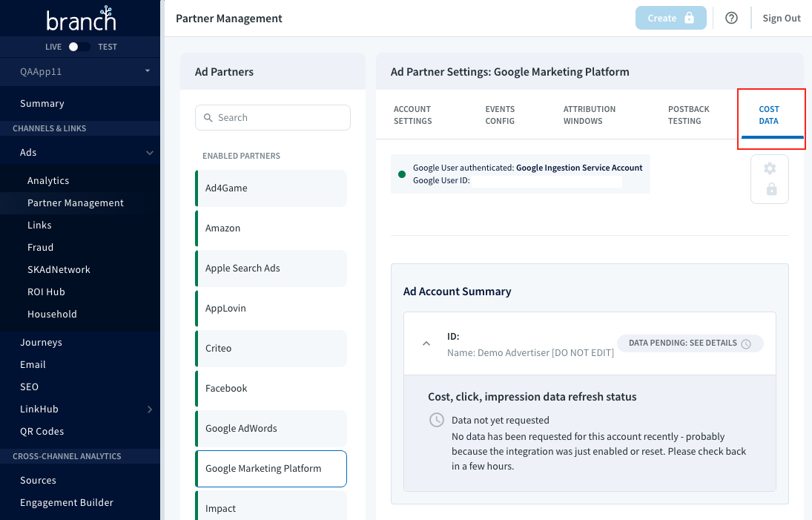Switch to the Events Config tab
The height and width of the screenshot is (520, 812).
[500, 115]
